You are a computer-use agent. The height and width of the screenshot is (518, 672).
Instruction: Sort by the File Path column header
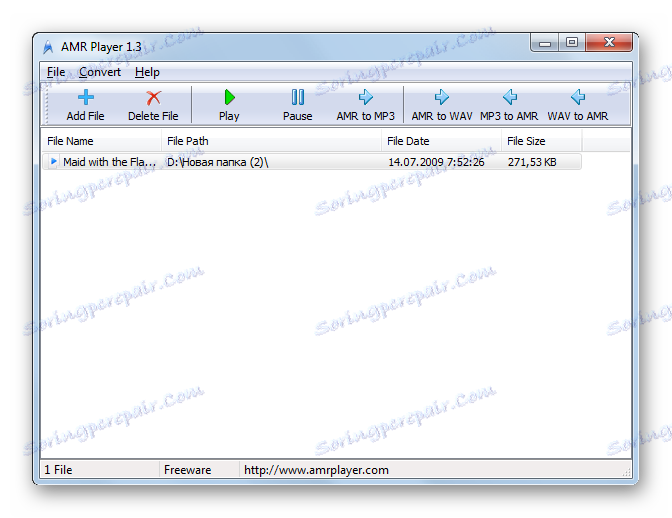tap(271, 141)
